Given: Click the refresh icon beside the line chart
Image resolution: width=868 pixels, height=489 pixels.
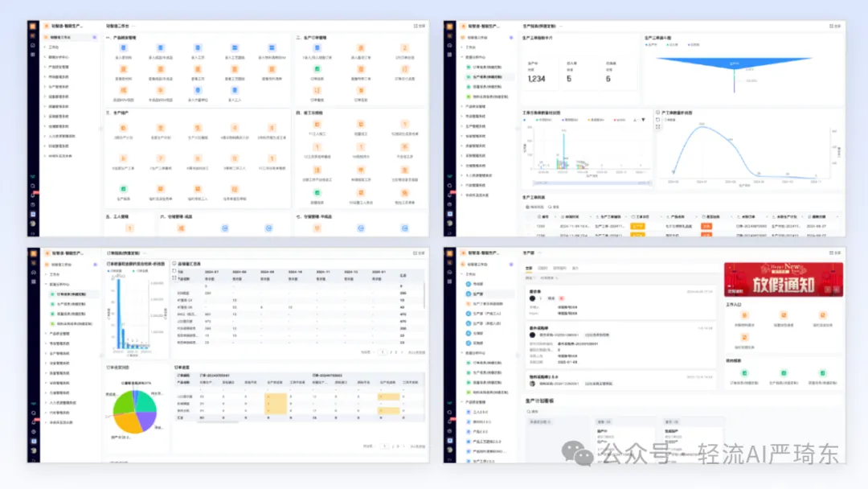Looking at the screenshot, I should pos(658,120).
